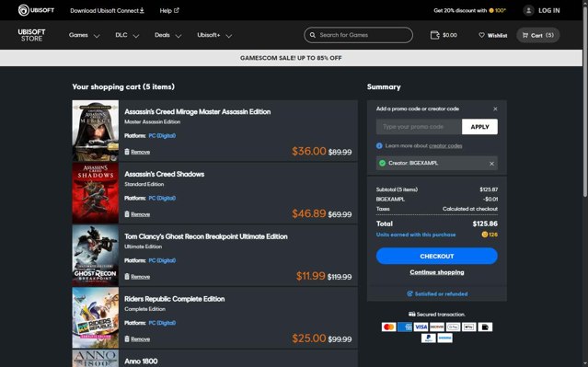The height and width of the screenshot is (367, 588).
Task: Expand the DLC menu
Action: tap(127, 35)
